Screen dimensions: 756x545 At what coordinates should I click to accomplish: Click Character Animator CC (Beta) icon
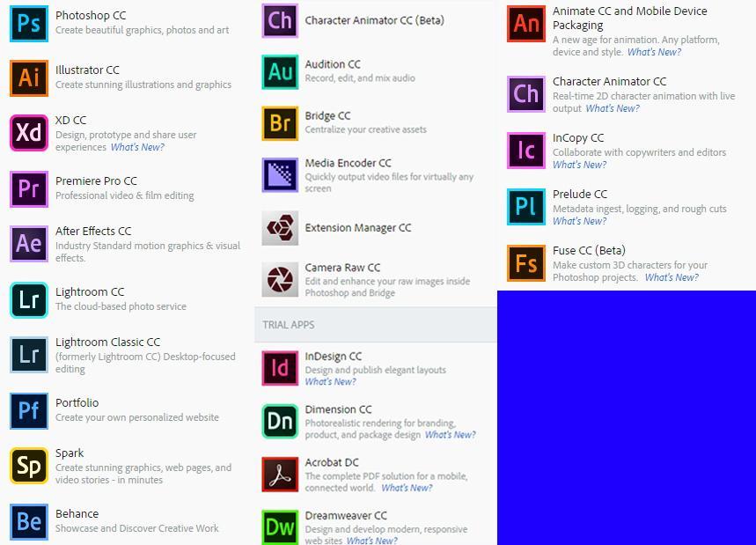(280, 20)
